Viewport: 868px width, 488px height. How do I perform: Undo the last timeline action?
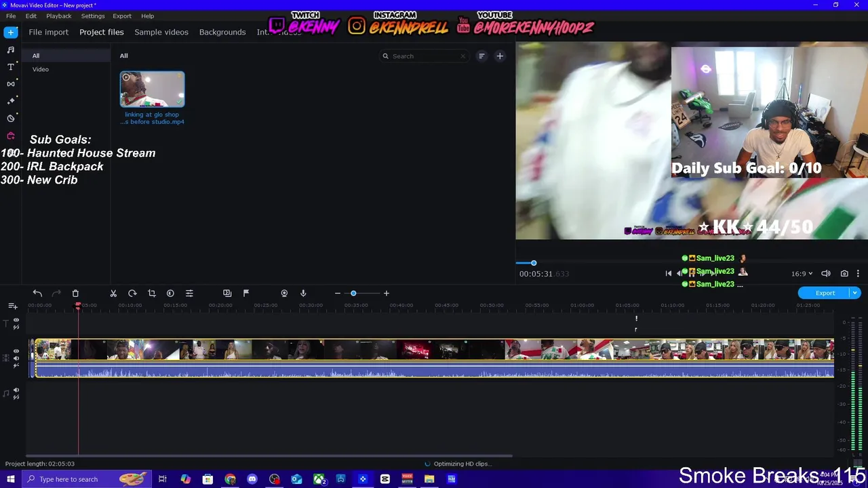tap(37, 293)
